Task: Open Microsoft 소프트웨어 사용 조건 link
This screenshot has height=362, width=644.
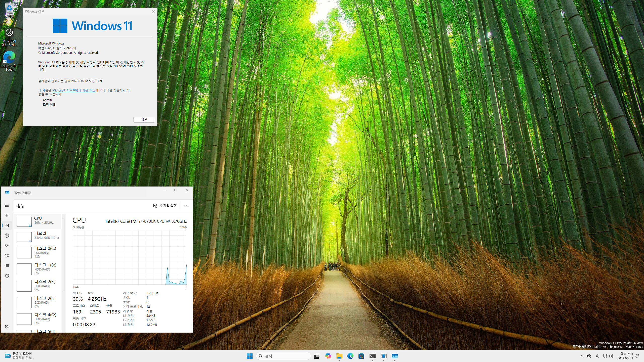Action: pyautogui.click(x=74, y=90)
